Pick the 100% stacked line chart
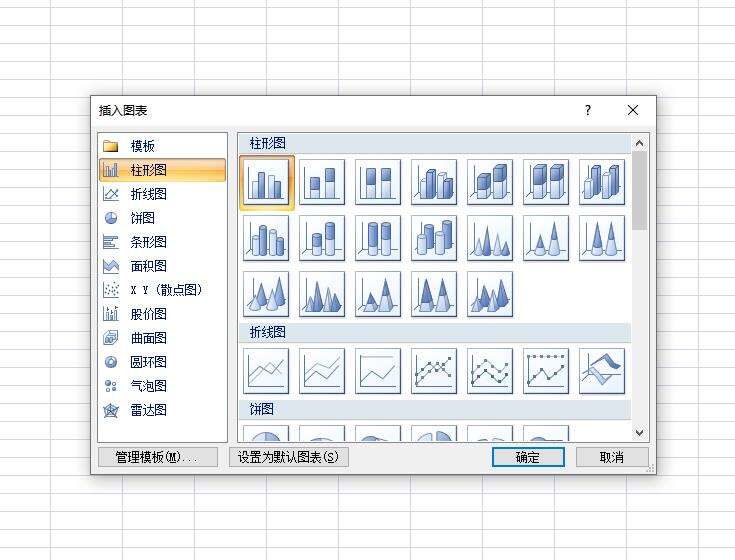Viewport: 735px width, 560px height. click(378, 371)
